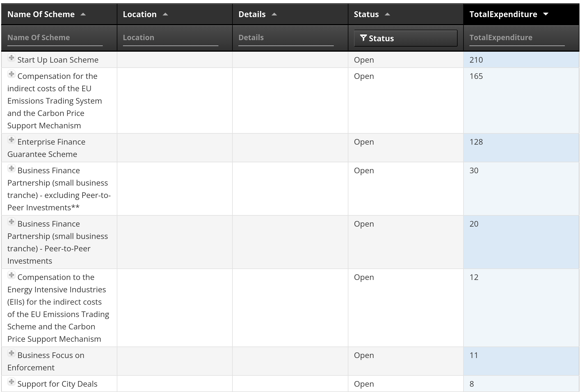Viewport: 580px width, 392px height.
Task: Click the expenditure value 210 cell
Action: pos(476,60)
